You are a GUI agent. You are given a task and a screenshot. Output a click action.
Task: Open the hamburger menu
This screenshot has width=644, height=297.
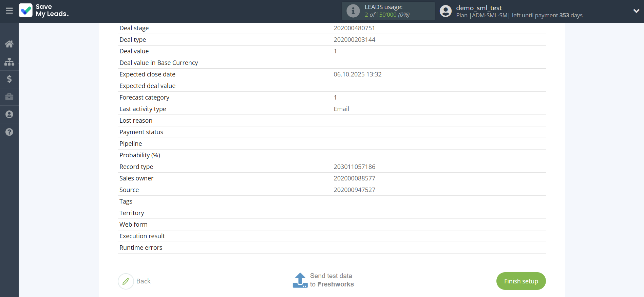[x=9, y=11]
